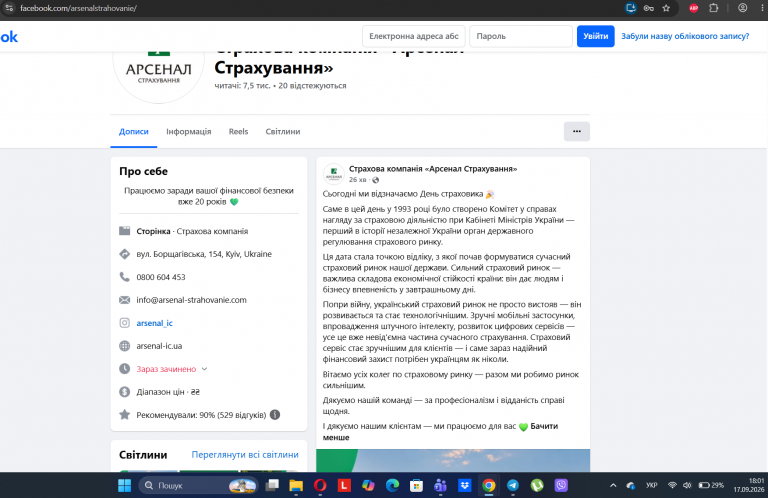This screenshot has height=498, width=768.
Task: Click the directions icon beside the address
Action: (x=124, y=254)
